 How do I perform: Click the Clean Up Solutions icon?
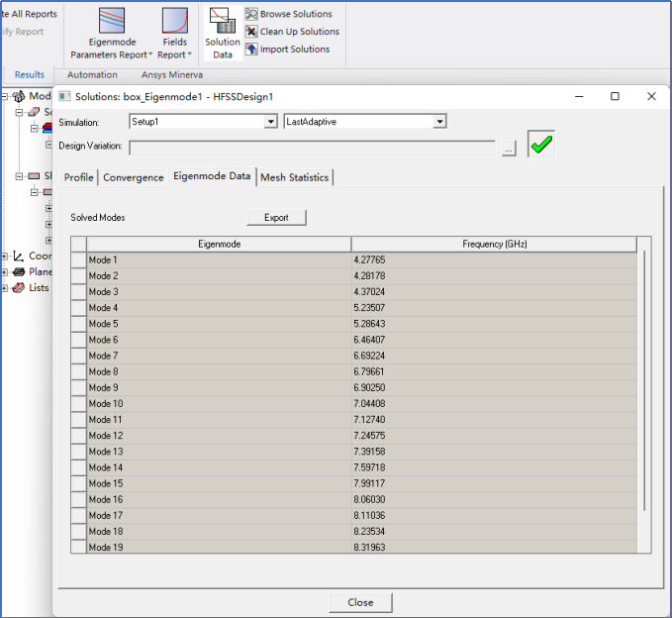[x=251, y=32]
